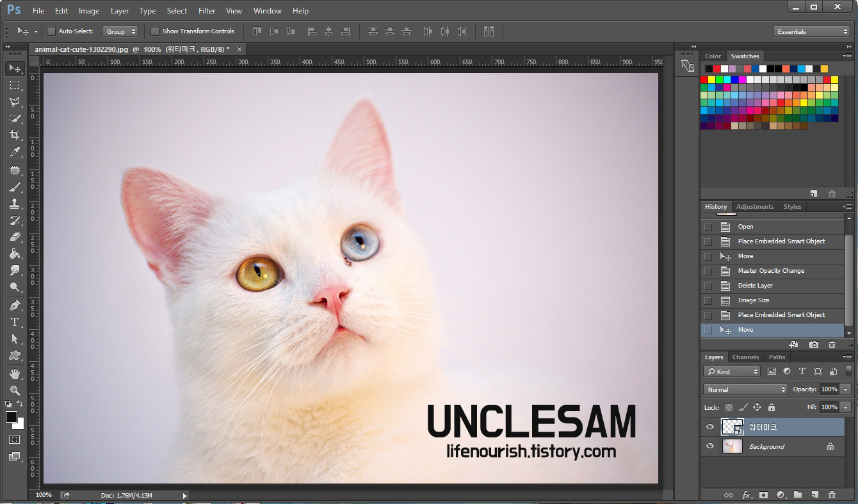Enable Show Transform Controls checkbox

[x=155, y=31]
